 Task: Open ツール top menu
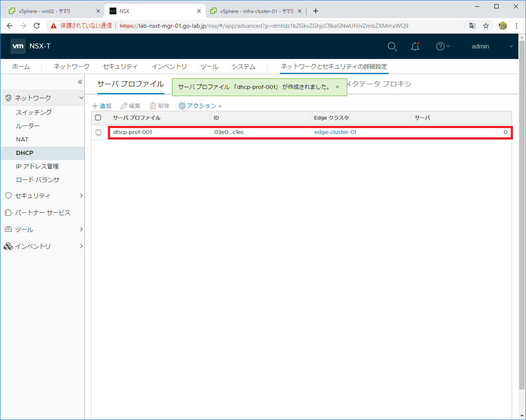[x=209, y=67]
